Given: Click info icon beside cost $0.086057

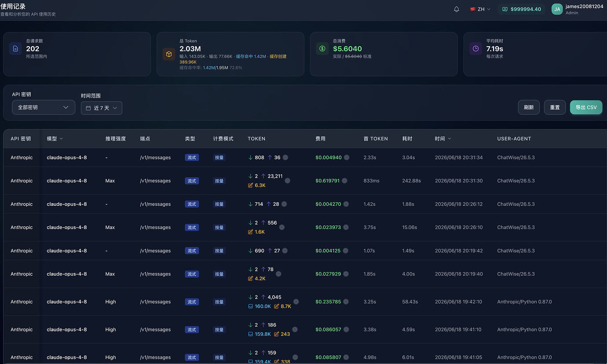Looking at the screenshot, I should (x=346, y=329).
